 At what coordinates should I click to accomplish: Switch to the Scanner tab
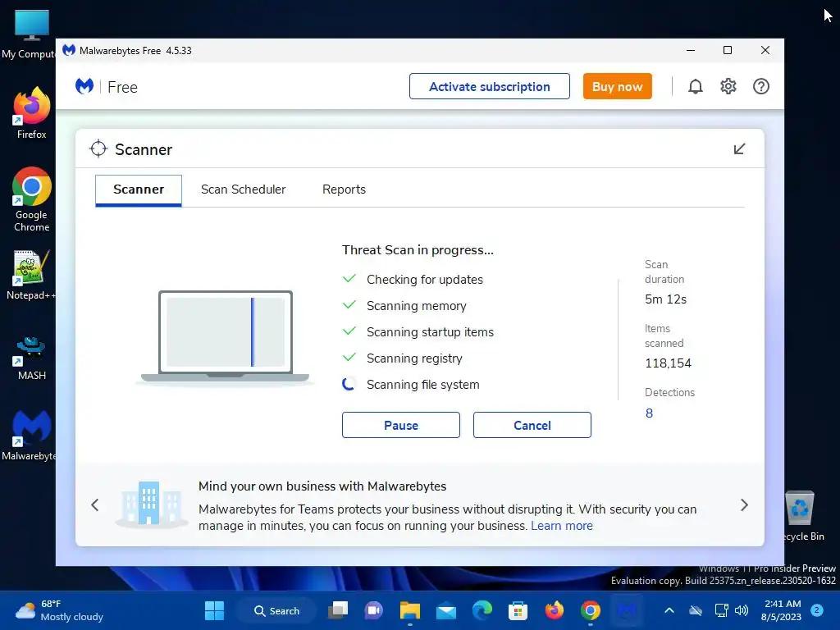[139, 189]
